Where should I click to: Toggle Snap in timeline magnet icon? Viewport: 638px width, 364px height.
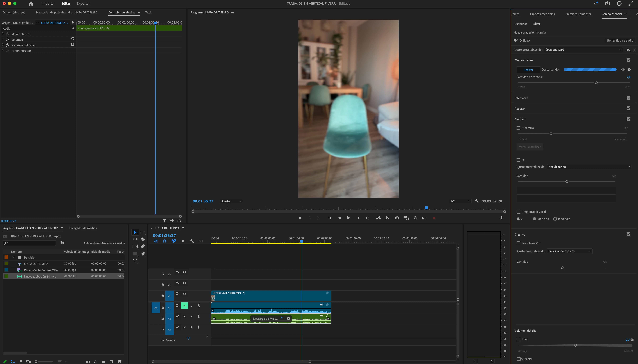(x=165, y=241)
